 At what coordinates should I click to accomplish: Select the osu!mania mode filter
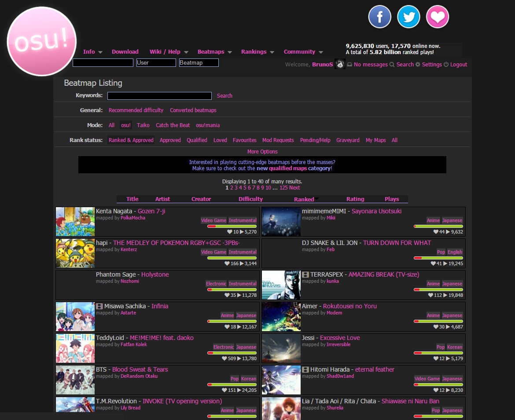(207, 125)
